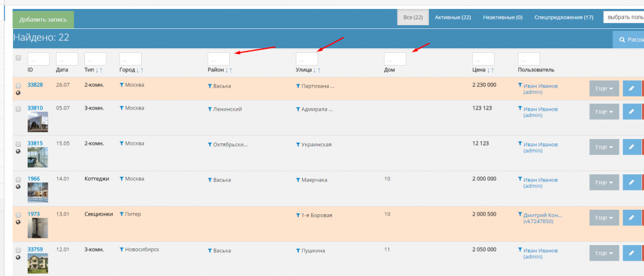Filter by street 1-я Боровая funnel icon
The width and height of the screenshot is (644, 276).
coord(298,216)
